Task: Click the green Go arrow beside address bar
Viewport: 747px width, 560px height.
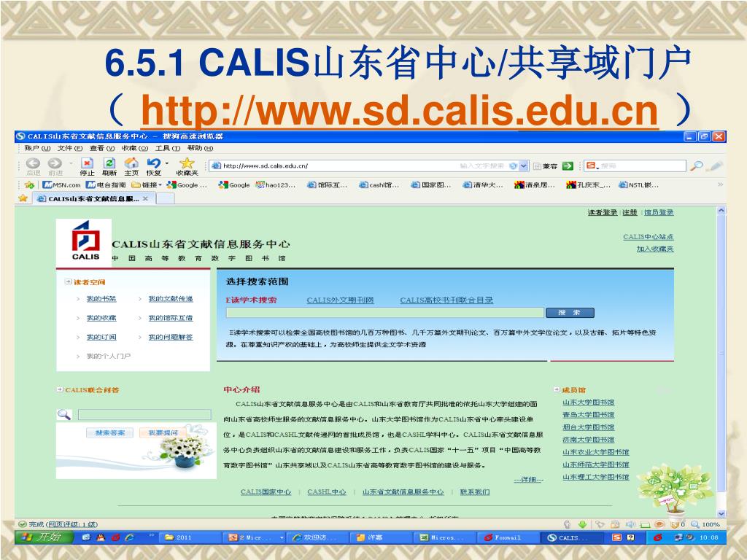Action: 568,166
